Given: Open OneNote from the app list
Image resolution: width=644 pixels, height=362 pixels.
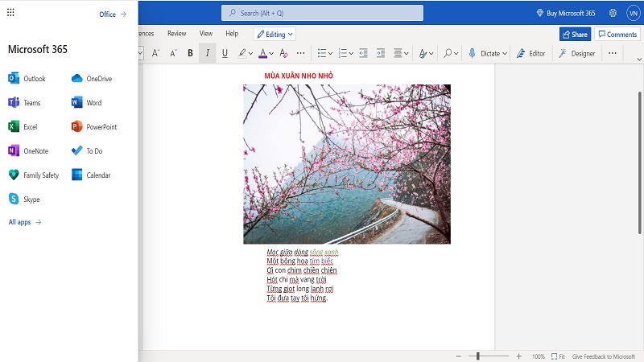Looking at the screenshot, I should 28,151.
